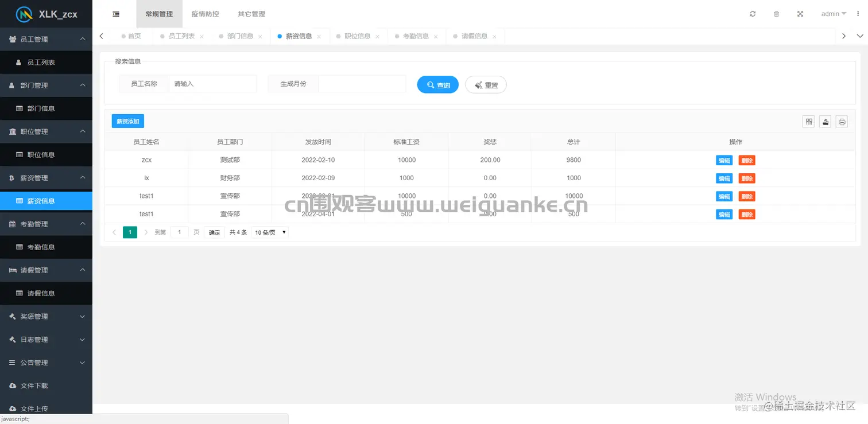The width and height of the screenshot is (868, 424).
Task: Click the print table icon
Action: click(842, 122)
